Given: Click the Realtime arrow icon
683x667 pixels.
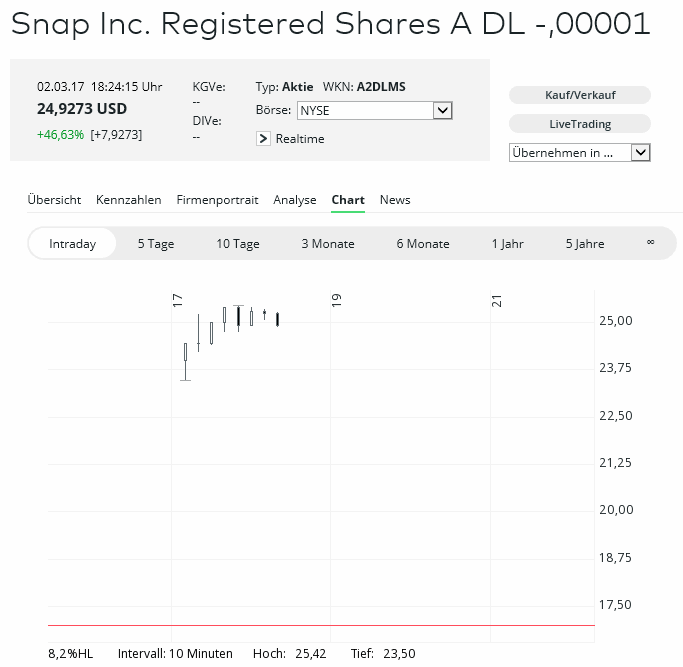Looking at the screenshot, I should pyautogui.click(x=264, y=139).
